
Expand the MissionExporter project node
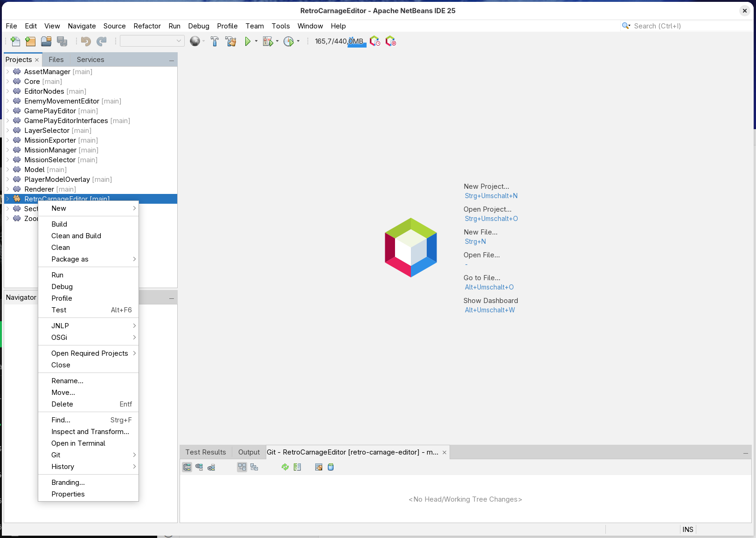(7, 140)
